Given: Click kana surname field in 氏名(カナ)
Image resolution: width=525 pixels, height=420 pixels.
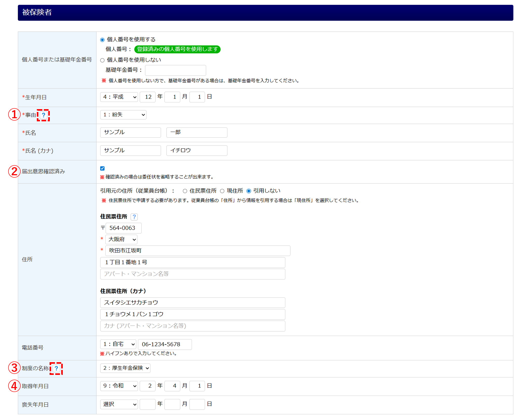Looking at the screenshot, I should pos(130,150).
